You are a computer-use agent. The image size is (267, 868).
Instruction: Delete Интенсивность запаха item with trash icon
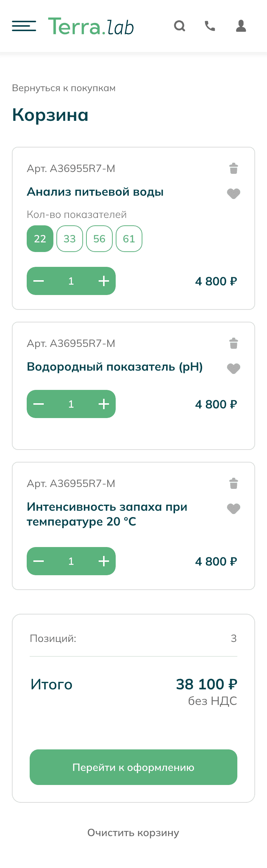click(234, 484)
